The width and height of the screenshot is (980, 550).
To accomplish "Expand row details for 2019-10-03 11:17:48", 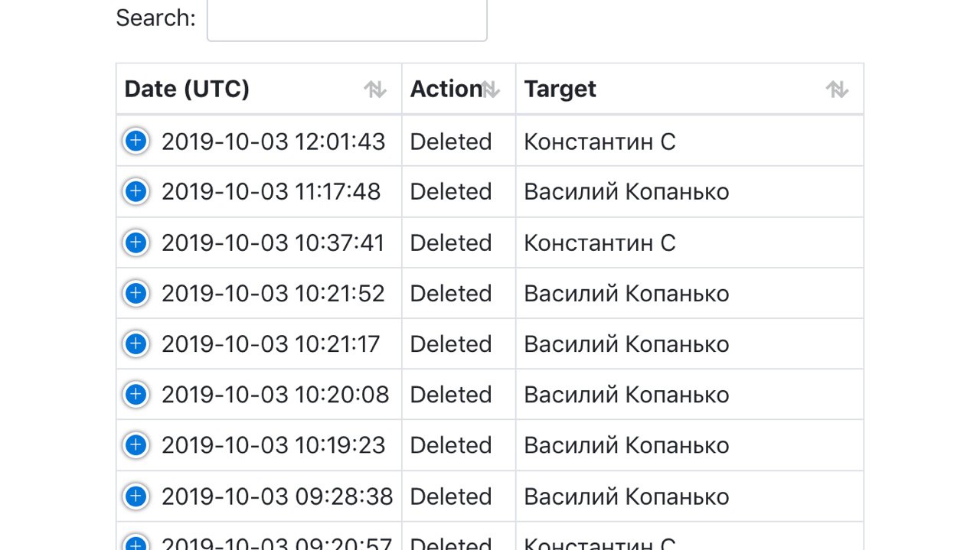I will pyautogui.click(x=136, y=191).
